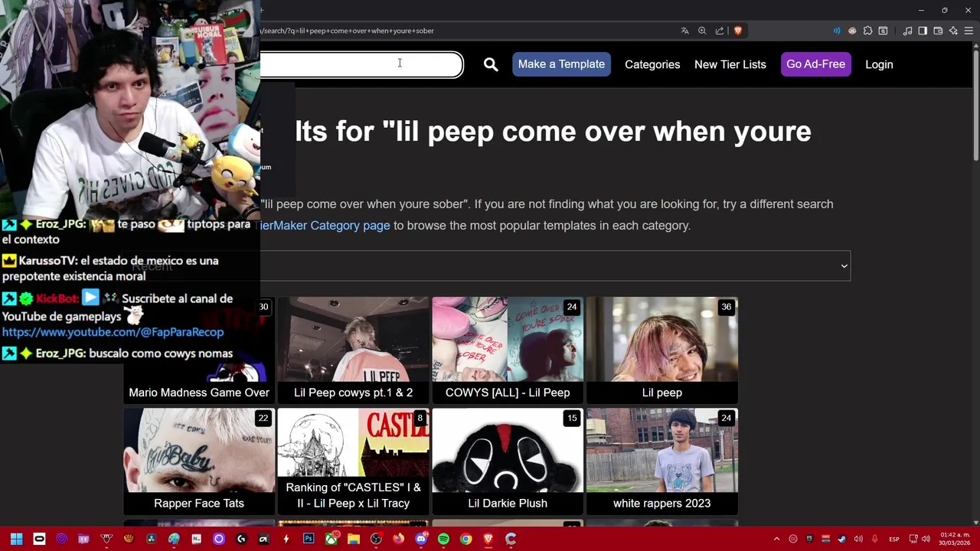Viewport: 980px width, 551px height.
Task: Click the Go Ad-Free button
Action: point(815,64)
